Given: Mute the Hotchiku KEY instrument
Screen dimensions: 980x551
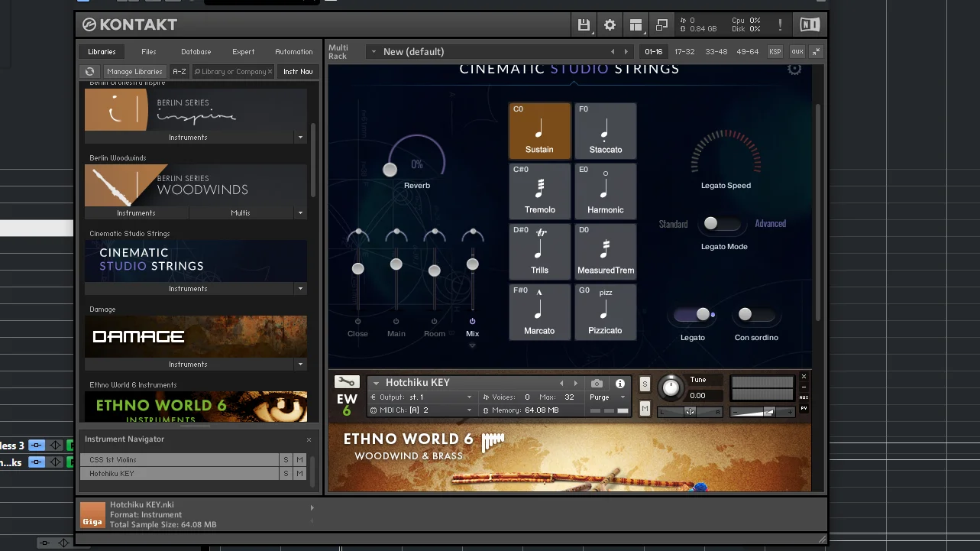Looking at the screenshot, I should (645, 409).
